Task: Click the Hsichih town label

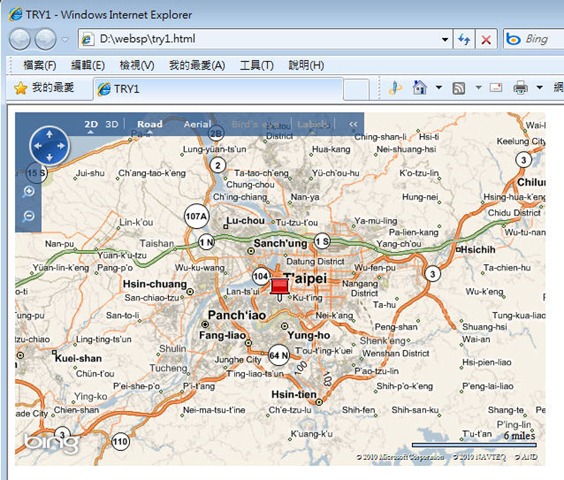Action: [478, 249]
